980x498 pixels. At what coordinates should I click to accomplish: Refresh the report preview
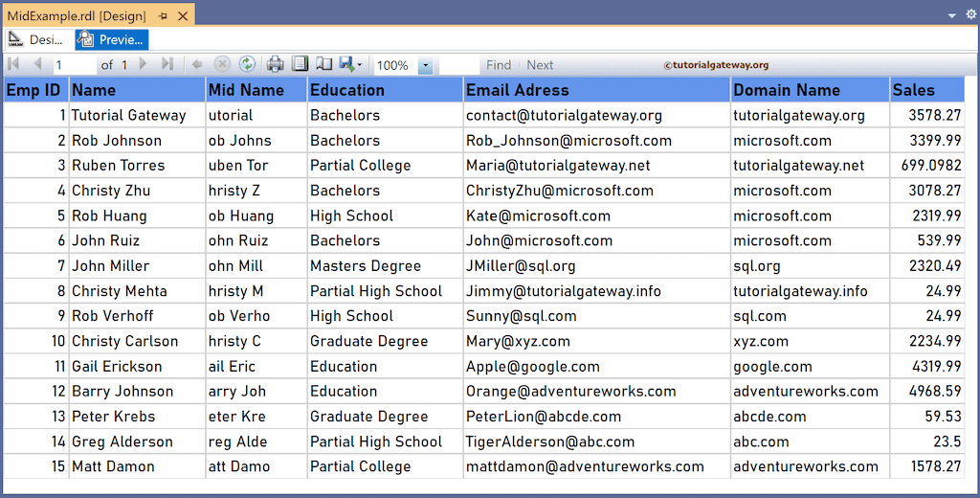coord(247,64)
